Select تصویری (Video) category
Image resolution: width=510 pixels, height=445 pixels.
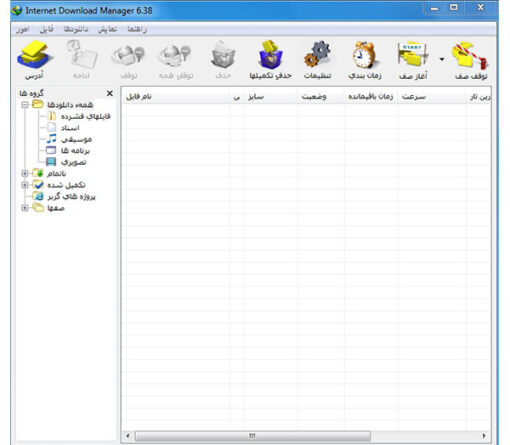click(x=74, y=162)
